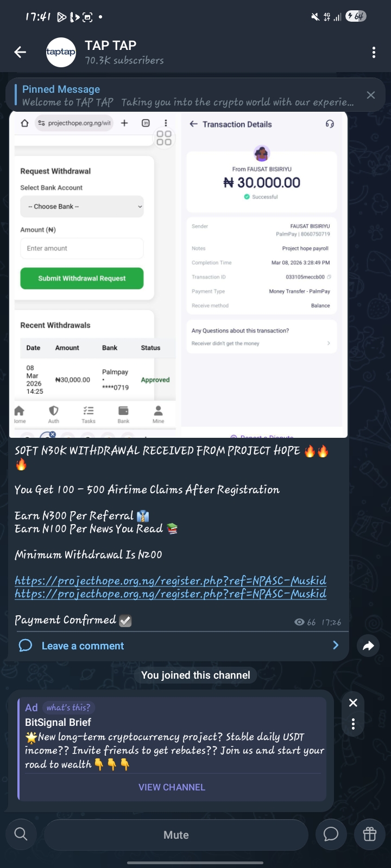The image size is (391, 868).
Task: Open the search icon at the bottom
Action: click(21, 834)
